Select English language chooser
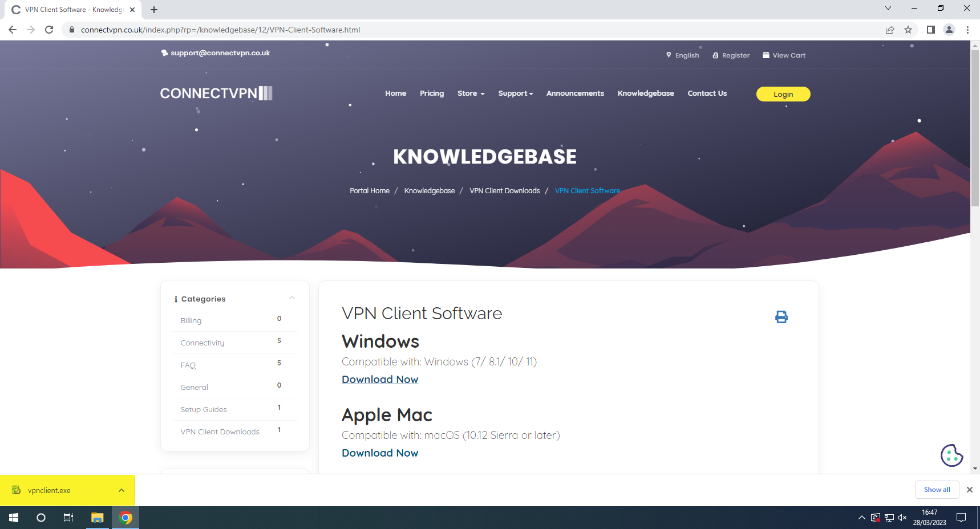 tap(687, 55)
